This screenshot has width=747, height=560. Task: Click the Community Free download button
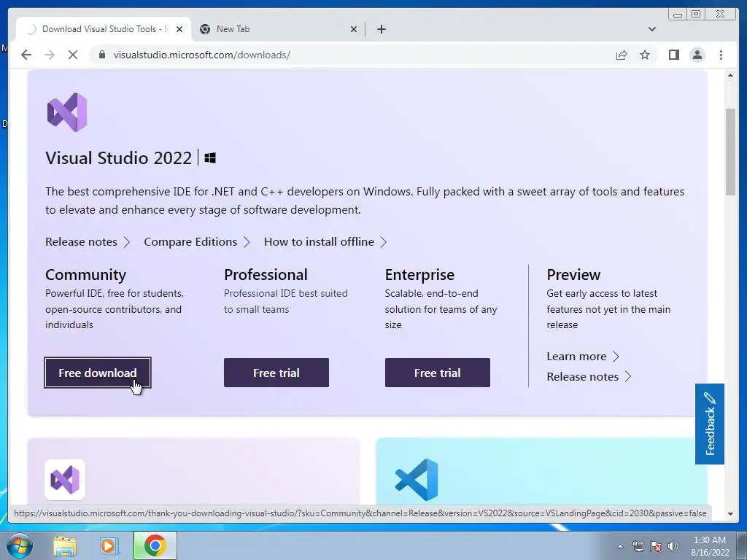[98, 373]
